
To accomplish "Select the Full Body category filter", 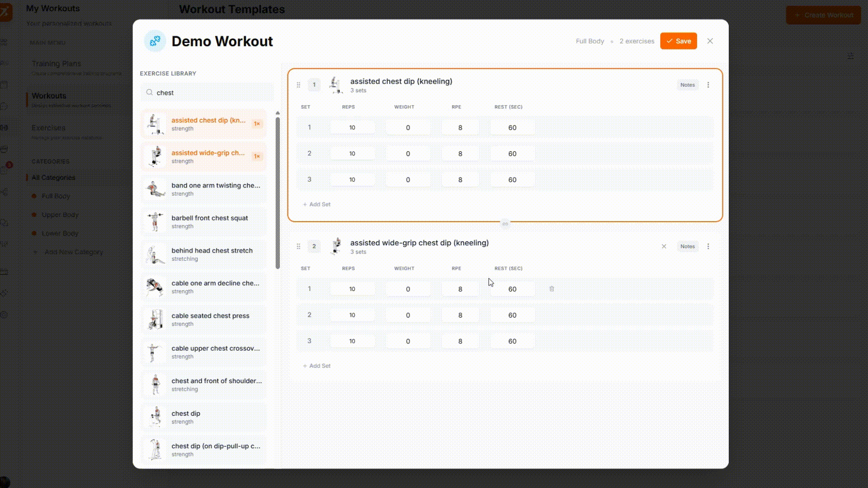I will [56, 196].
